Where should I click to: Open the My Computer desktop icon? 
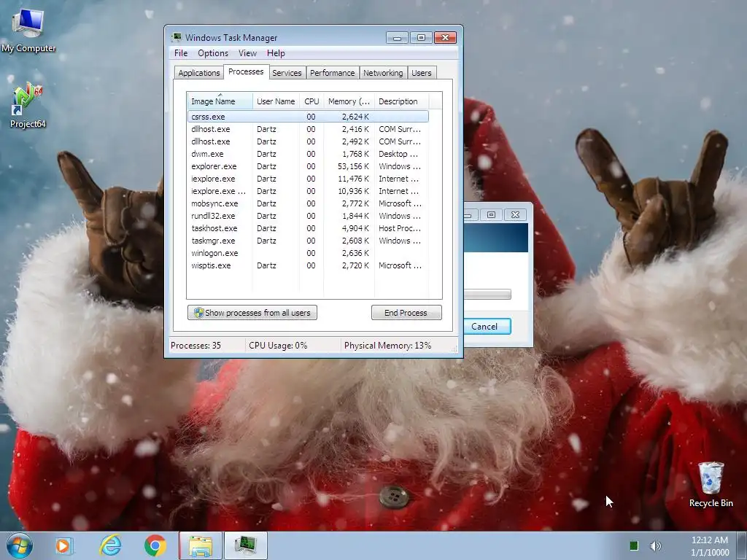[x=28, y=31]
